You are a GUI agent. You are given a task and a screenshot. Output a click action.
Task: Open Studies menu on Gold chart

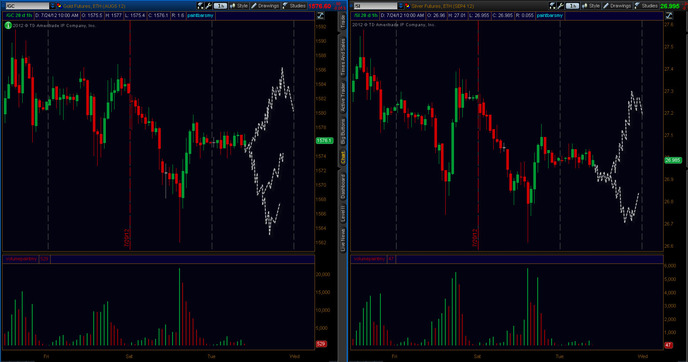[x=294, y=6]
